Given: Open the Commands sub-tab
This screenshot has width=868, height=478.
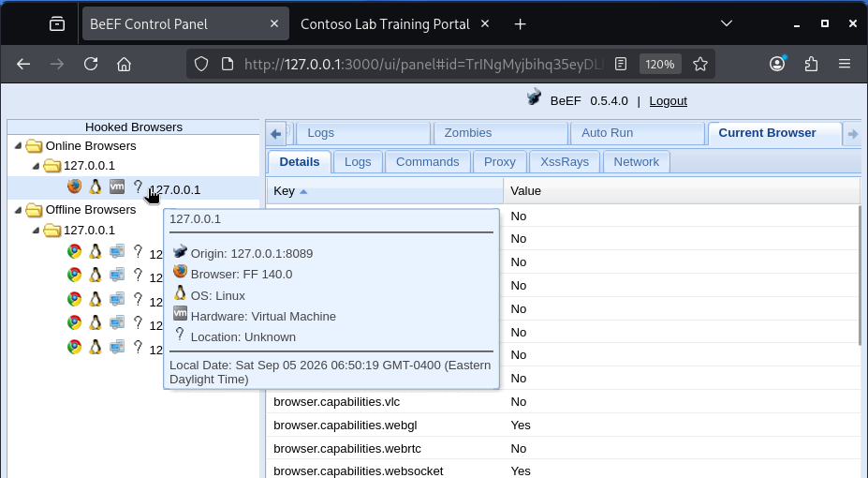Looking at the screenshot, I should (x=427, y=162).
